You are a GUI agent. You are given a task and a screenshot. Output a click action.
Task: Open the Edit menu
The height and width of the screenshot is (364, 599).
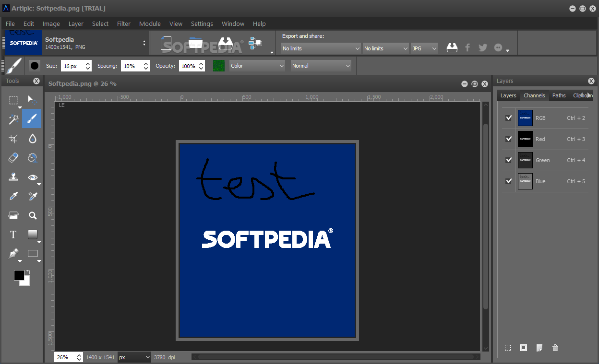(29, 23)
